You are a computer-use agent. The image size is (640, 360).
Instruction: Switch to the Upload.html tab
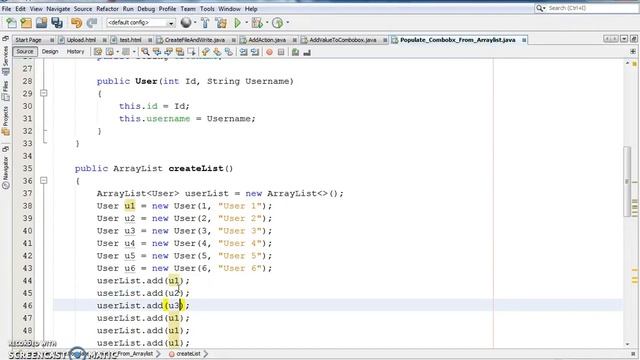click(81, 40)
